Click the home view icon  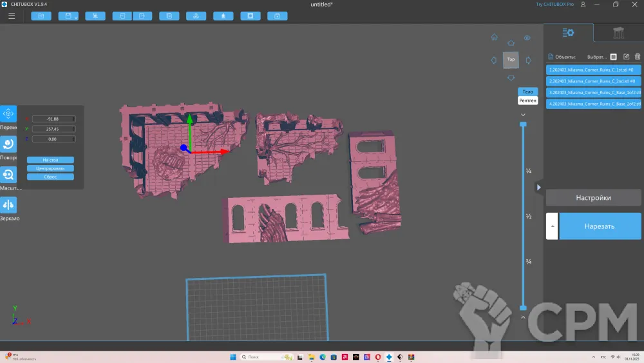point(494,37)
